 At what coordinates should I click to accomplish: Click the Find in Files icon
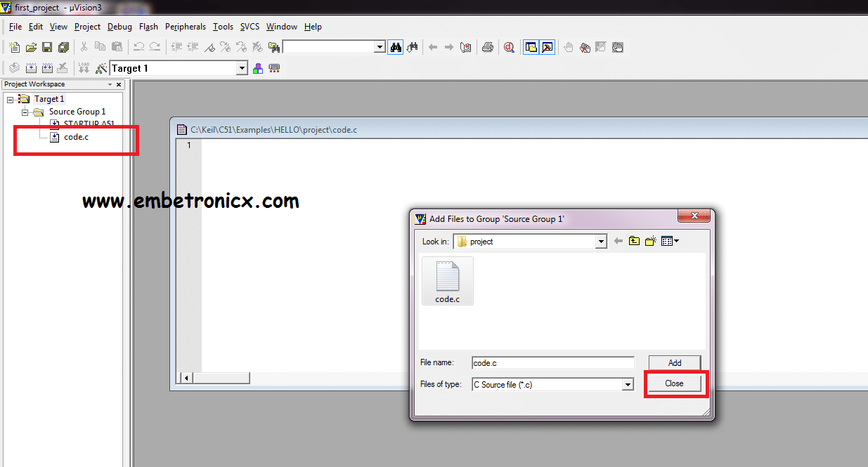tap(273, 47)
